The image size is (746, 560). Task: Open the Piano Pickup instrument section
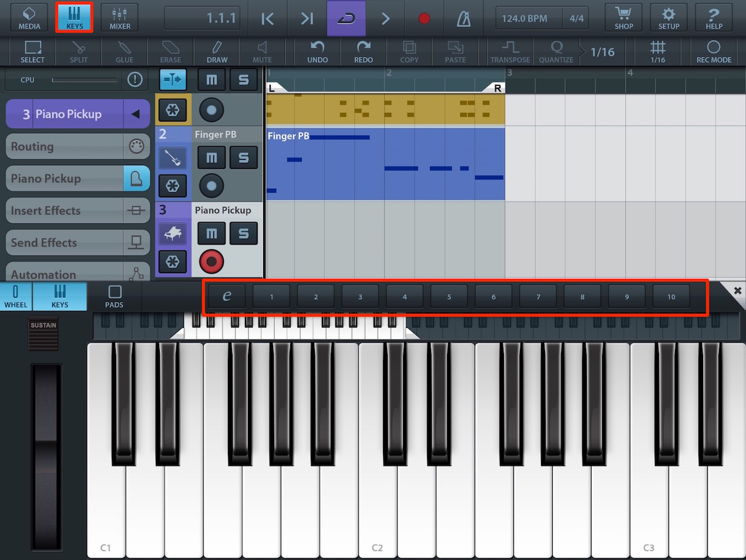coord(78,179)
